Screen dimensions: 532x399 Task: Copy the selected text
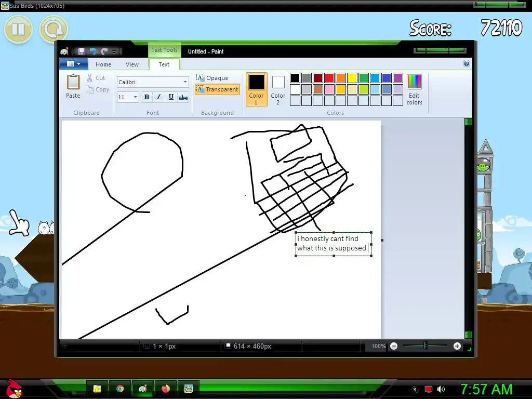(98, 89)
